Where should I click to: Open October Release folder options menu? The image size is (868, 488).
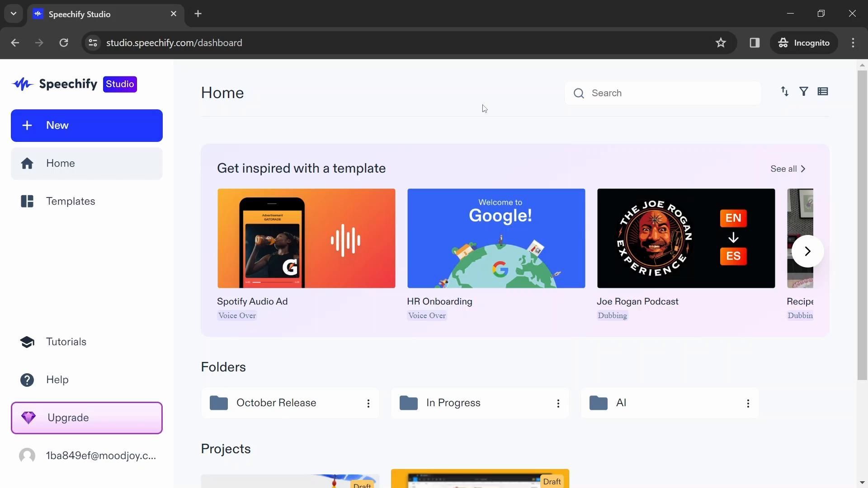[368, 404]
